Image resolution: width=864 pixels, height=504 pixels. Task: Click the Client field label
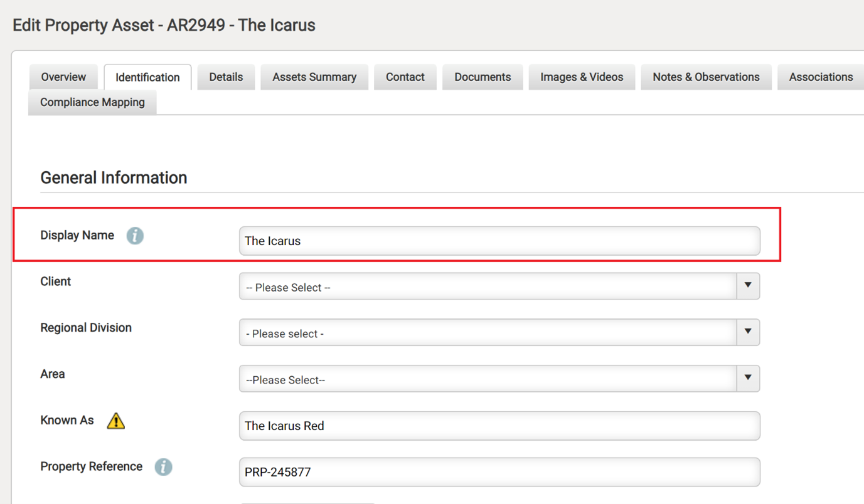pyautogui.click(x=55, y=281)
